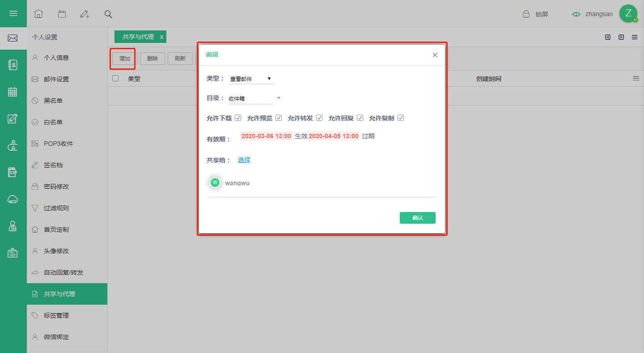Click the 目录 field showing 收件箱
644x353 pixels.
(x=250, y=98)
